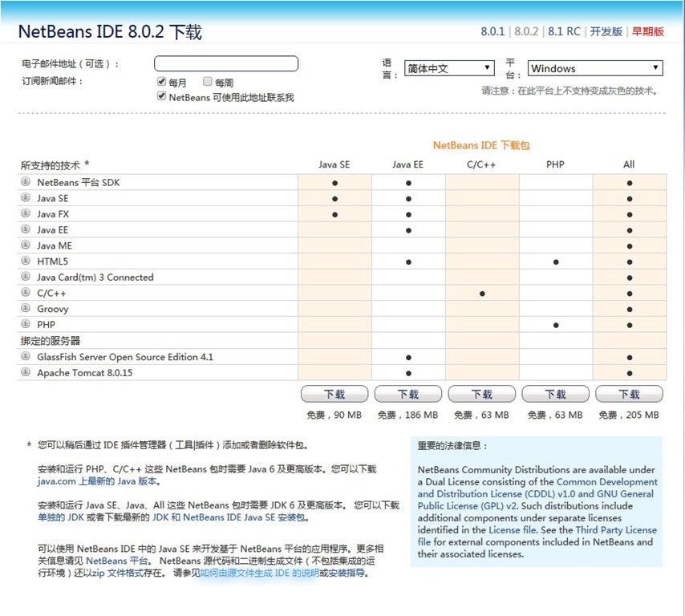The height and width of the screenshot is (616, 685).
Task: Download the All bundle (205 MB)
Action: [x=629, y=394]
